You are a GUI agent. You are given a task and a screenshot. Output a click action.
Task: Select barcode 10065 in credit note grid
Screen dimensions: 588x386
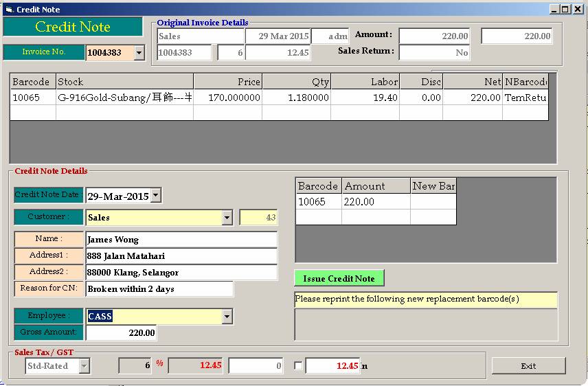(x=319, y=201)
